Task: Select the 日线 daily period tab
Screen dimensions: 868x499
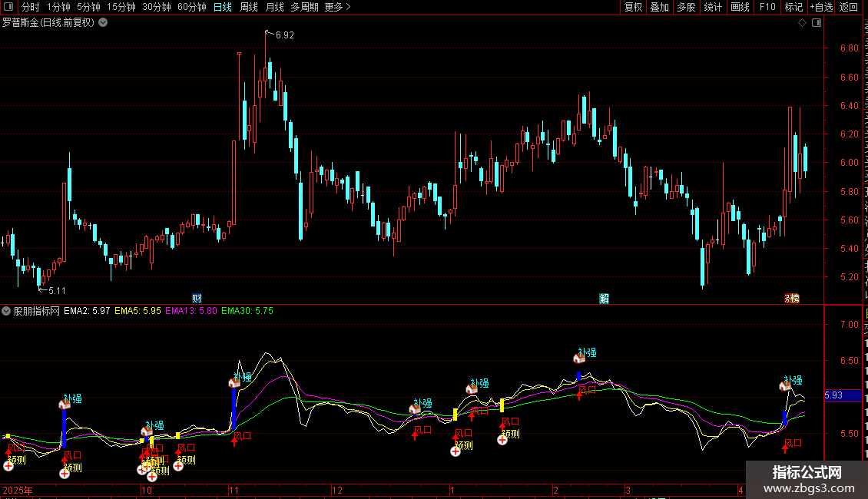Action: tap(223, 7)
